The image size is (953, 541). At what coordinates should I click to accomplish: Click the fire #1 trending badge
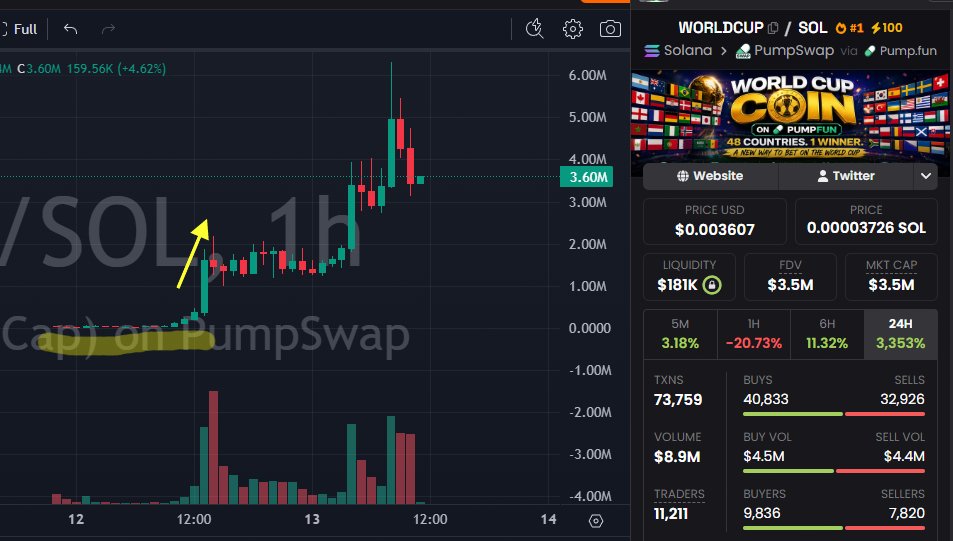click(849, 28)
